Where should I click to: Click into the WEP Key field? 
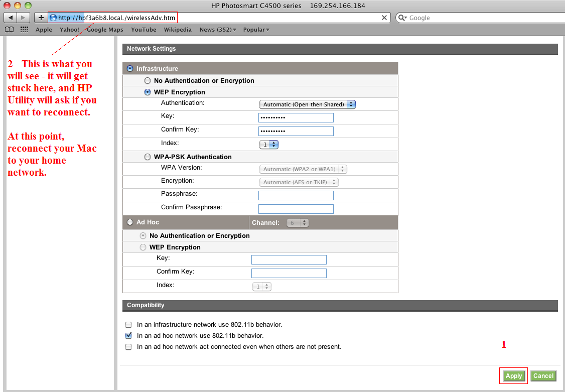pos(296,117)
